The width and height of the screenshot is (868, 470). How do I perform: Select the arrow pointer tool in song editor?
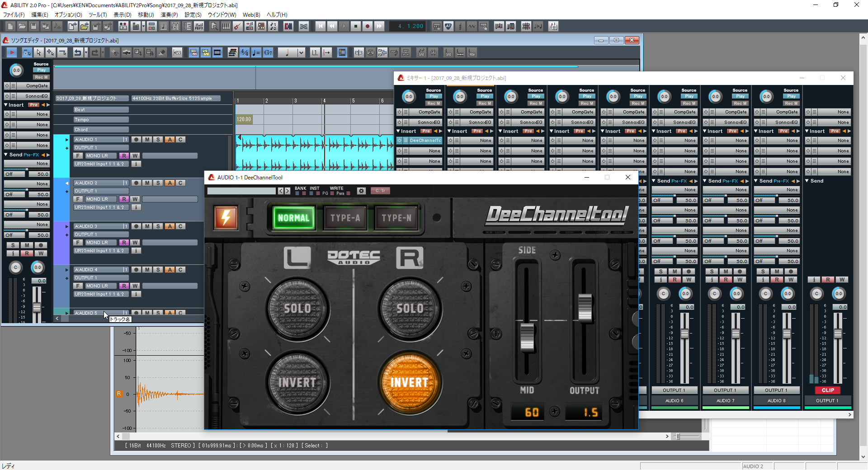[x=39, y=52]
